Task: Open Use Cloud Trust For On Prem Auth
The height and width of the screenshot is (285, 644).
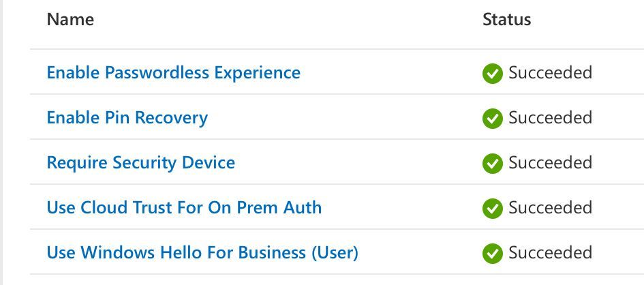Action: tap(184, 207)
